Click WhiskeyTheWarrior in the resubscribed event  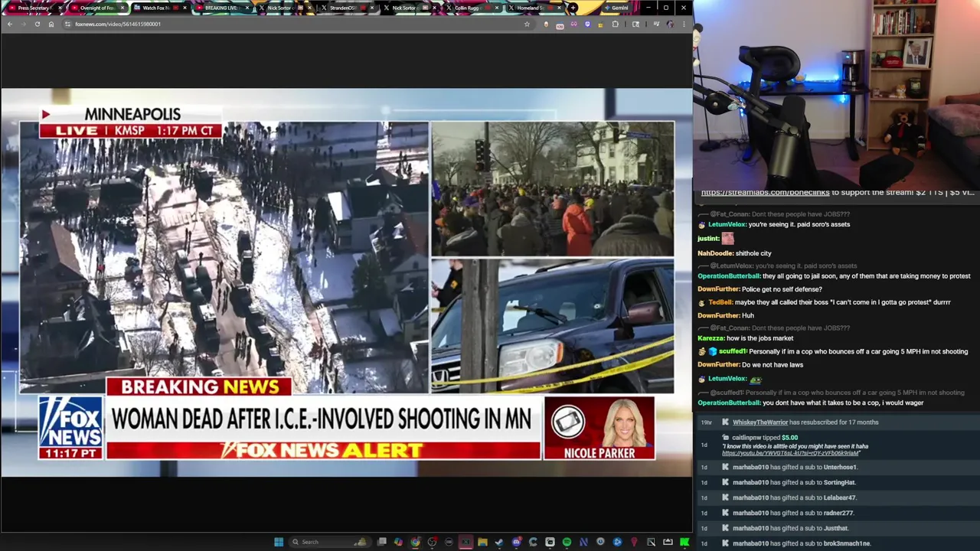pos(759,422)
